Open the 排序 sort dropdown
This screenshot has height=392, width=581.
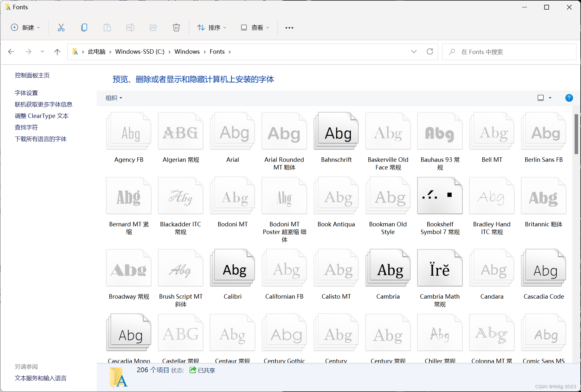(212, 27)
